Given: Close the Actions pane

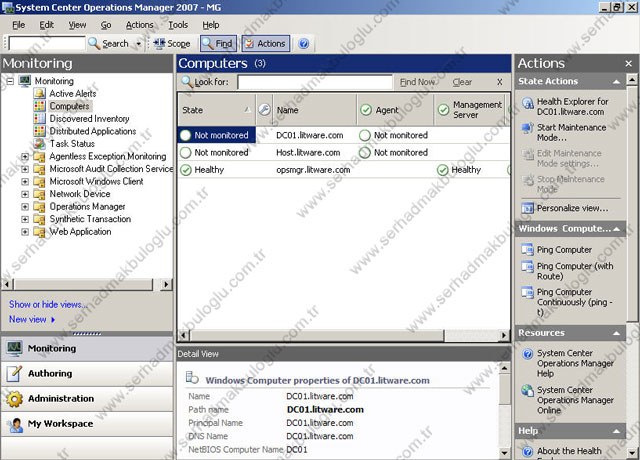Looking at the screenshot, I should [x=629, y=64].
